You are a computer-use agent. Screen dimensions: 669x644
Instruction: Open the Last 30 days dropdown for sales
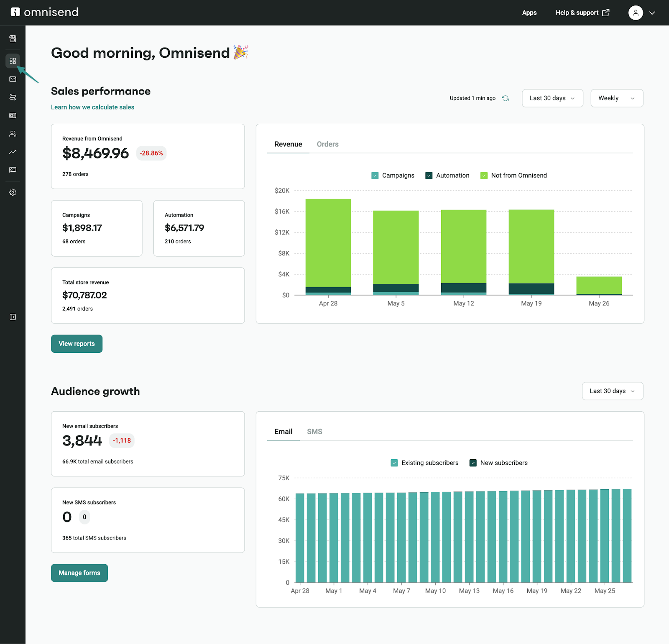coord(552,98)
